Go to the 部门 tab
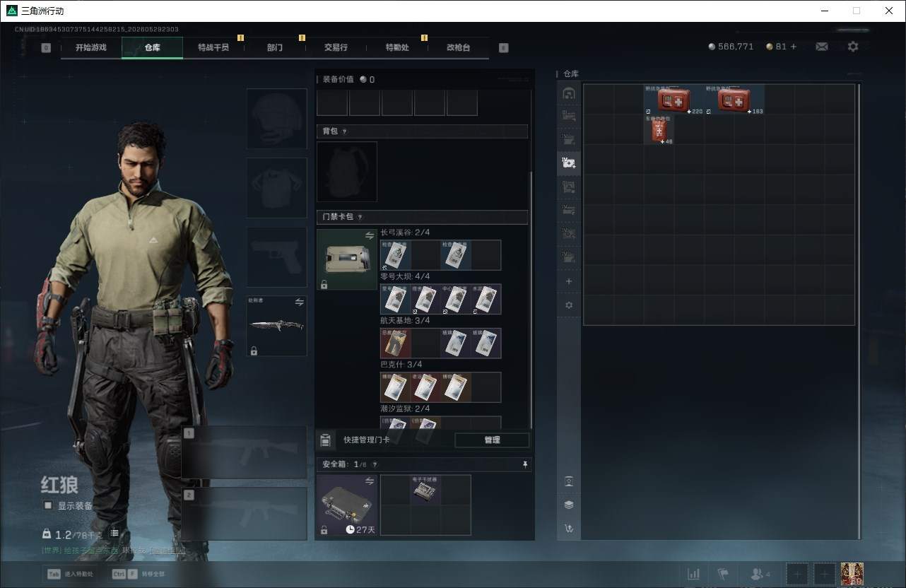The width and height of the screenshot is (906, 588). [275, 47]
